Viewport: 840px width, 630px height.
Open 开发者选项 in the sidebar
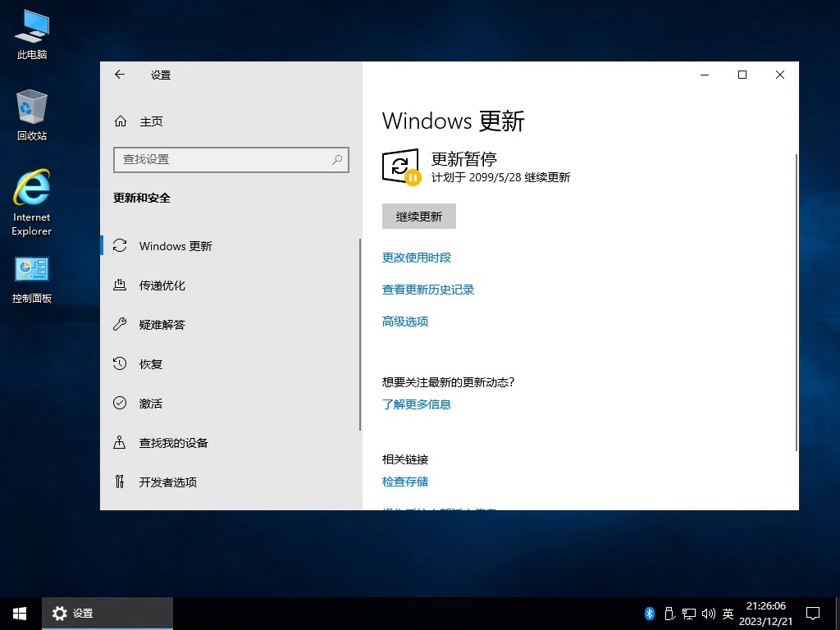[170, 482]
